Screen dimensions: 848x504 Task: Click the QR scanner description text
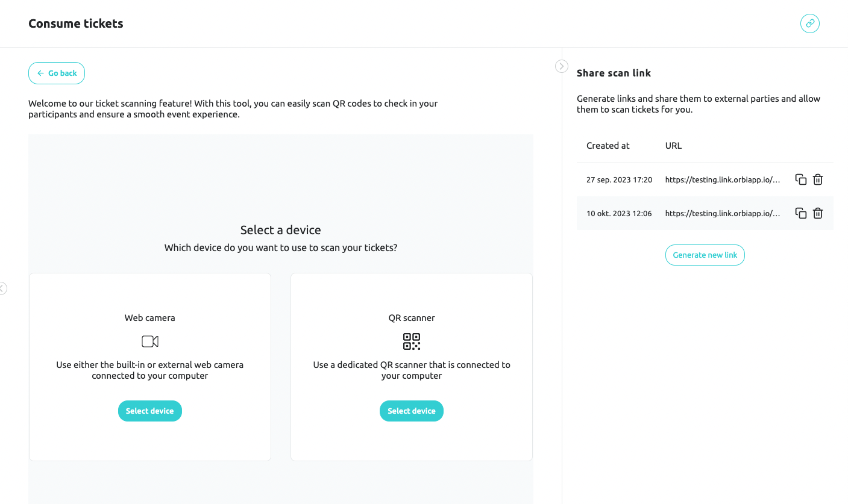tap(412, 370)
